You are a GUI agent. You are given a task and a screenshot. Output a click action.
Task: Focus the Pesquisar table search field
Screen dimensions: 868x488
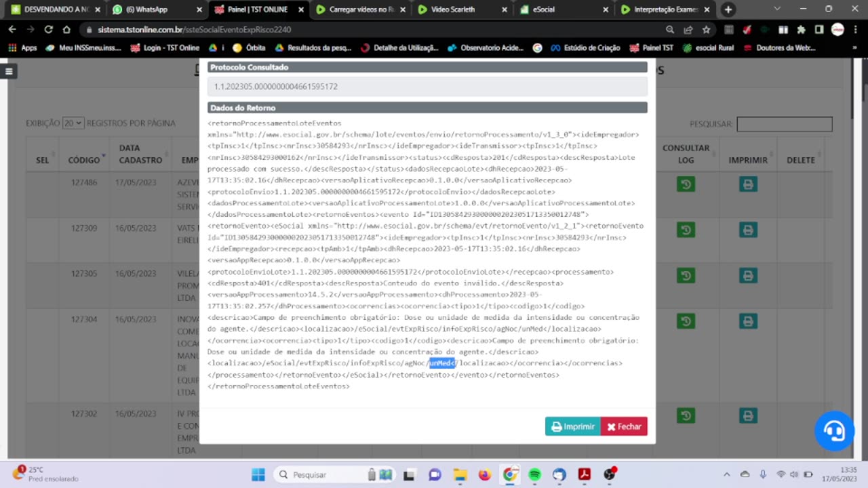coord(784,124)
